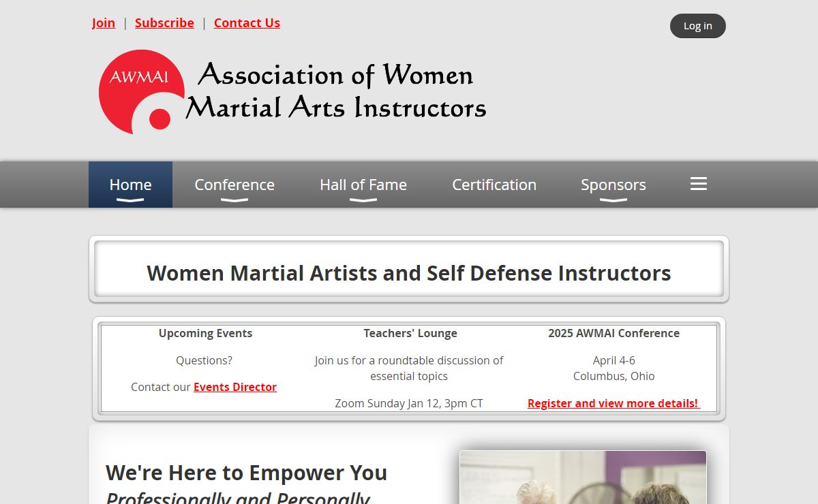Expand the Home dropdown indicator
The image size is (818, 504).
[130, 200]
